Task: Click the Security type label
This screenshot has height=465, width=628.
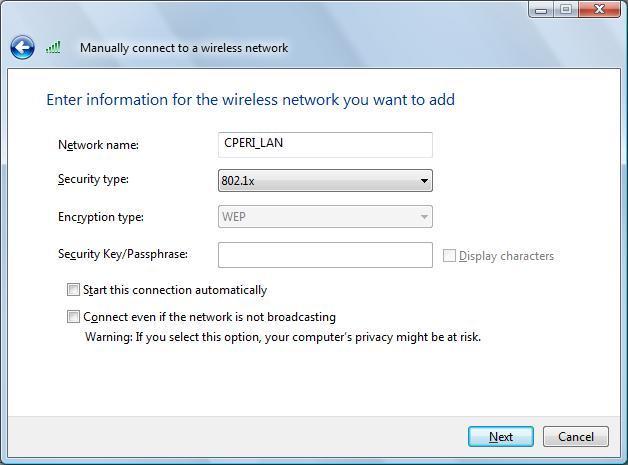Action: coord(93,179)
